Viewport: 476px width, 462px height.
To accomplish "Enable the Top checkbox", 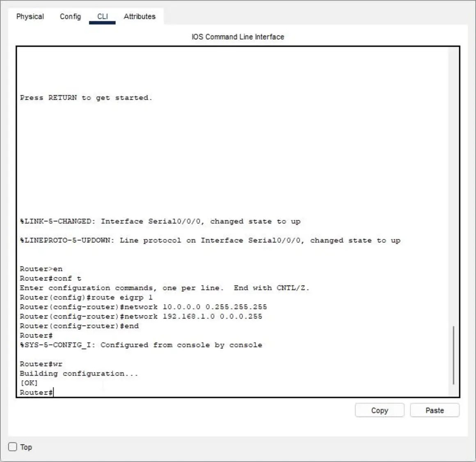I will coord(12,447).
